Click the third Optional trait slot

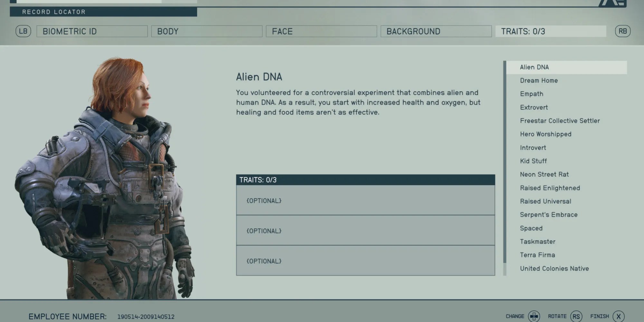coord(365,260)
